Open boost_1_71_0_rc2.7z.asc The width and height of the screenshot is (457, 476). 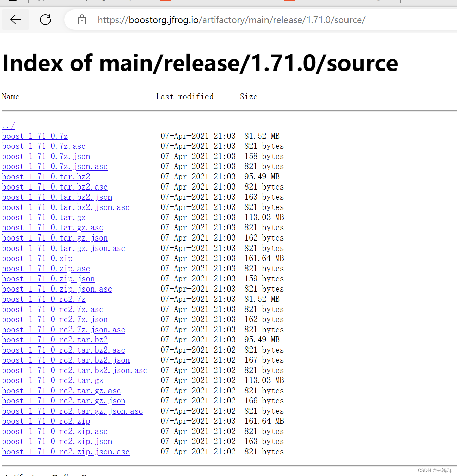53,309
